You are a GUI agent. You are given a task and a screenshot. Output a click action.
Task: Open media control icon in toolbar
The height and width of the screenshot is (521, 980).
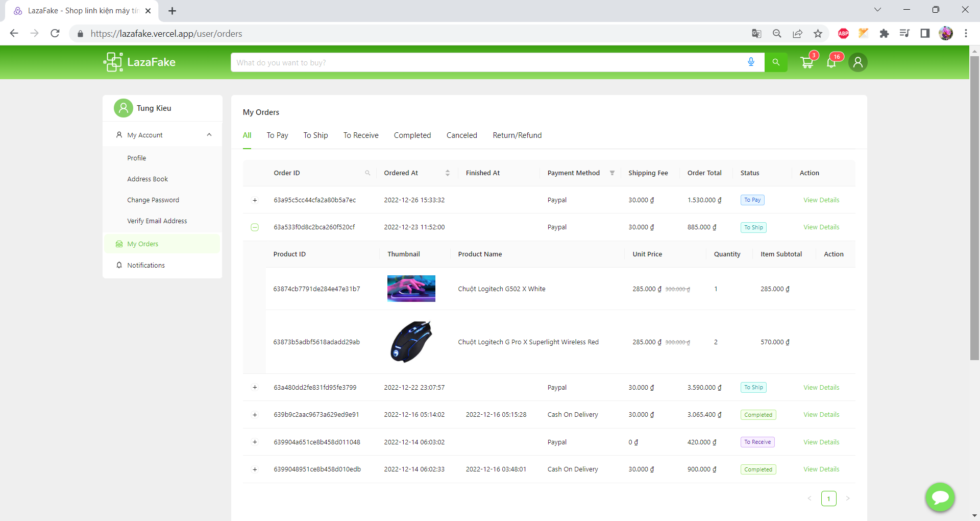point(904,33)
